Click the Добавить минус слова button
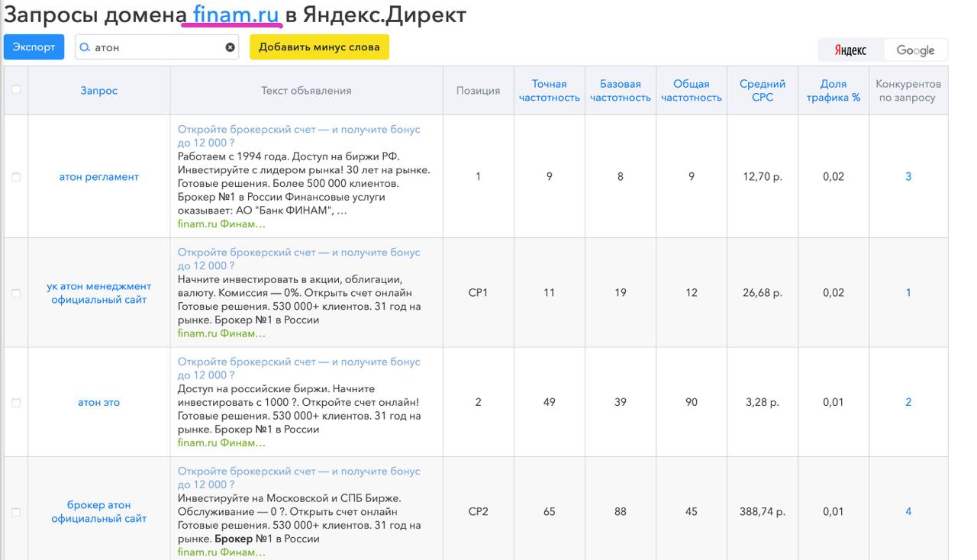This screenshot has height=560, width=977. (320, 47)
